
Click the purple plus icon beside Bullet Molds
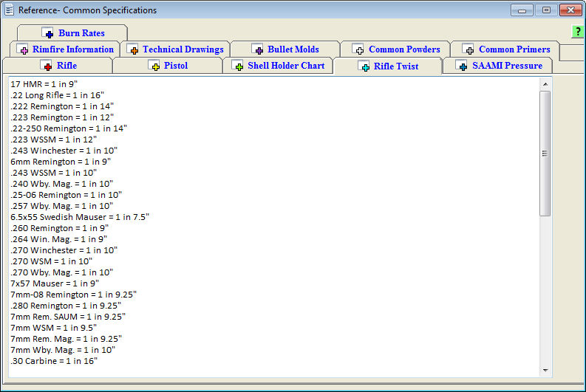(257, 49)
